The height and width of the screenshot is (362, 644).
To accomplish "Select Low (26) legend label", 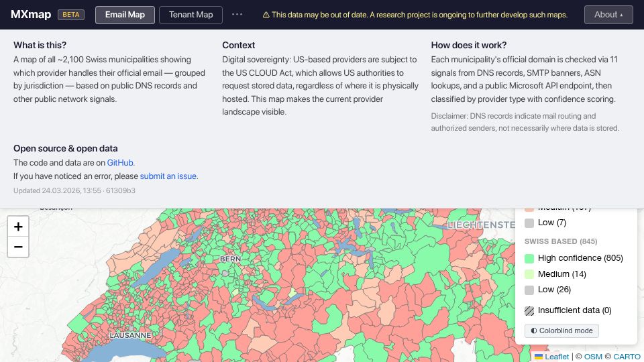I will (555, 290).
